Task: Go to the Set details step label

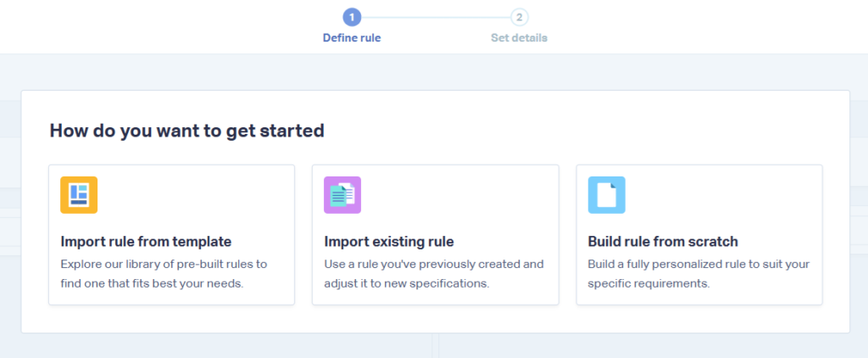Action: [520, 38]
